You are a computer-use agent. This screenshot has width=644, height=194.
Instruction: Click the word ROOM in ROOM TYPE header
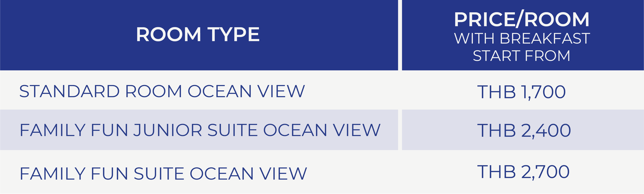169,35
